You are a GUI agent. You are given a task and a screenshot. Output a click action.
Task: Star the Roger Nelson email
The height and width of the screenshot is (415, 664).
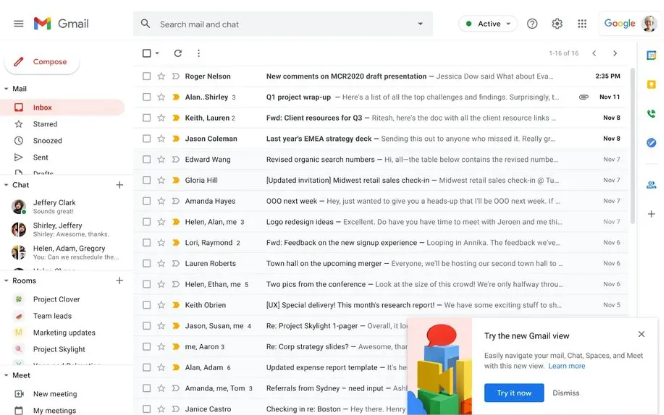tap(161, 76)
